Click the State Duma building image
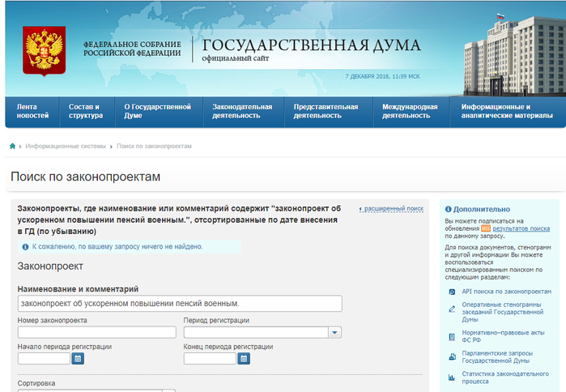Image resolution: width=566 pixels, height=392 pixels. click(514, 54)
